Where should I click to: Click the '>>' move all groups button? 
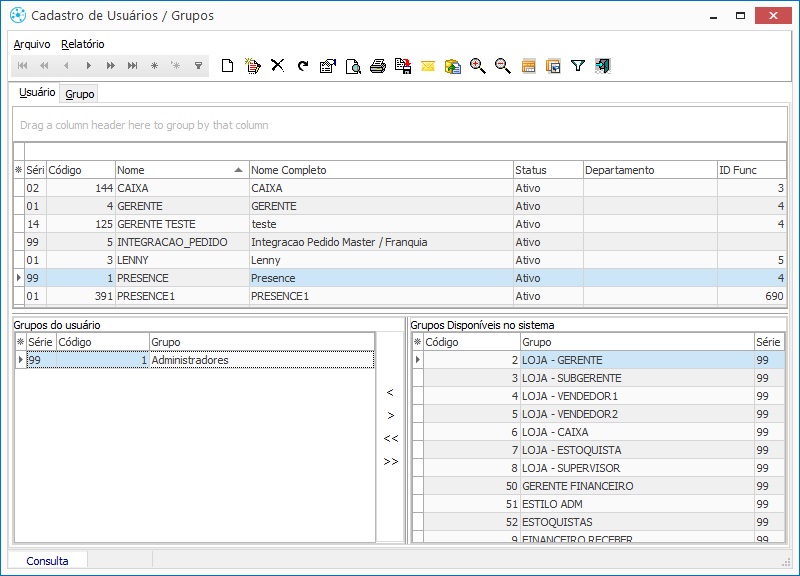(x=390, y=462)
